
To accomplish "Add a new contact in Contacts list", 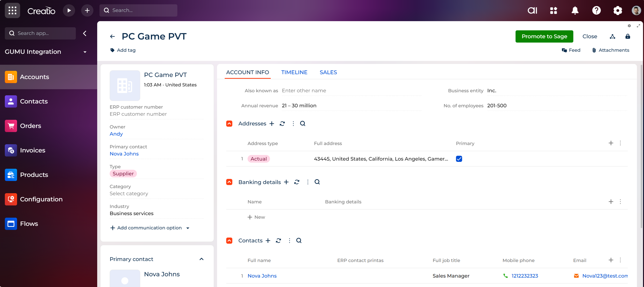I will point(268,241).
